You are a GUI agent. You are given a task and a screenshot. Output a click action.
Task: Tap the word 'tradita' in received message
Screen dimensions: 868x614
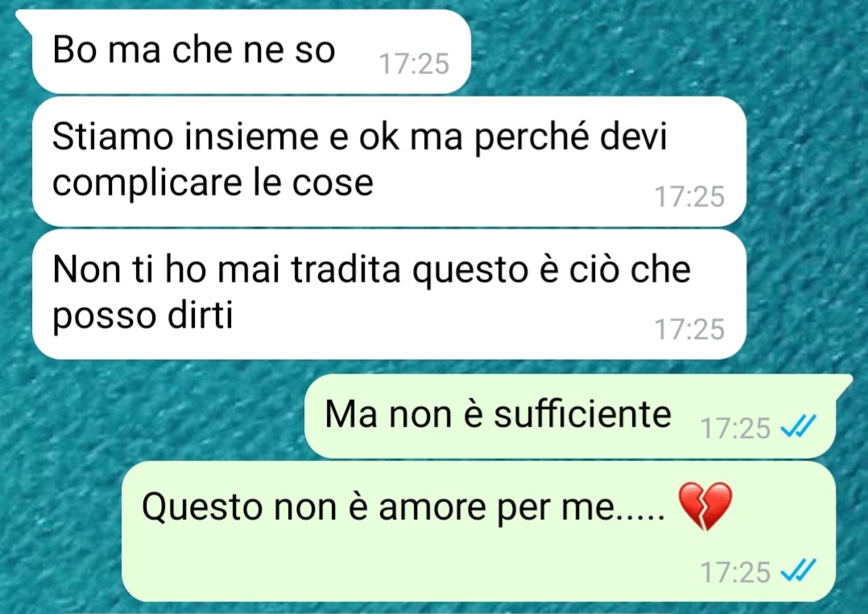(345, 270)
